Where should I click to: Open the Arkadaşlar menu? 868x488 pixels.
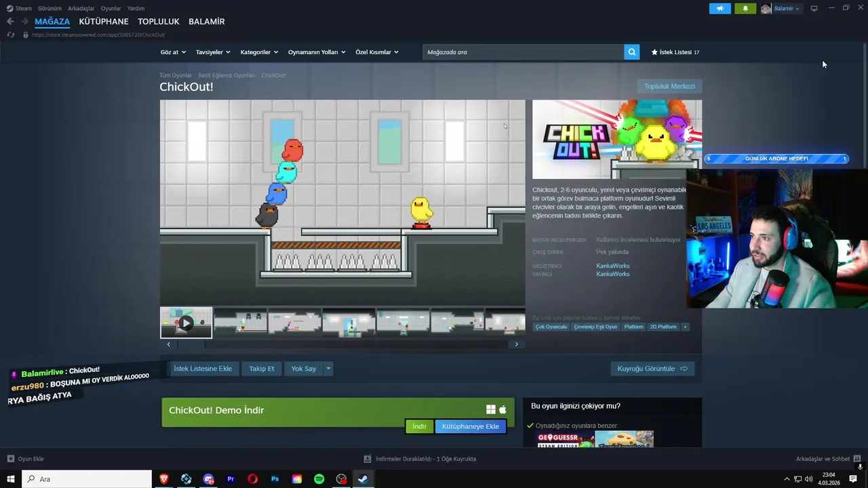coord(81,8)
